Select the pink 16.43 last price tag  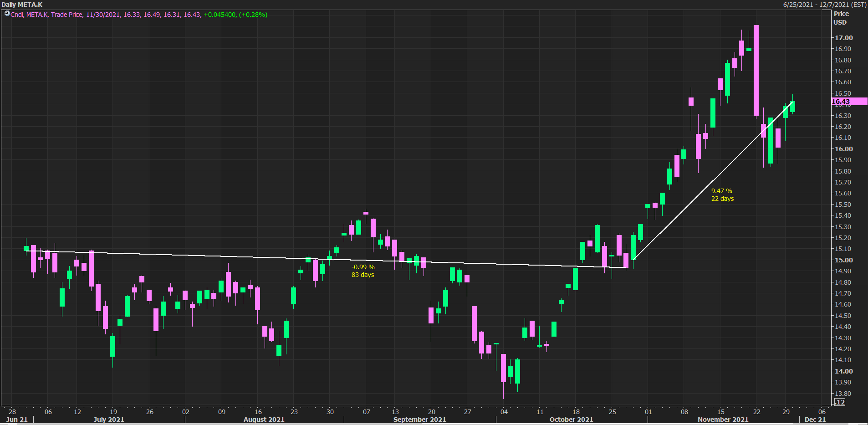pyautogui.click(x=849, y=102)
